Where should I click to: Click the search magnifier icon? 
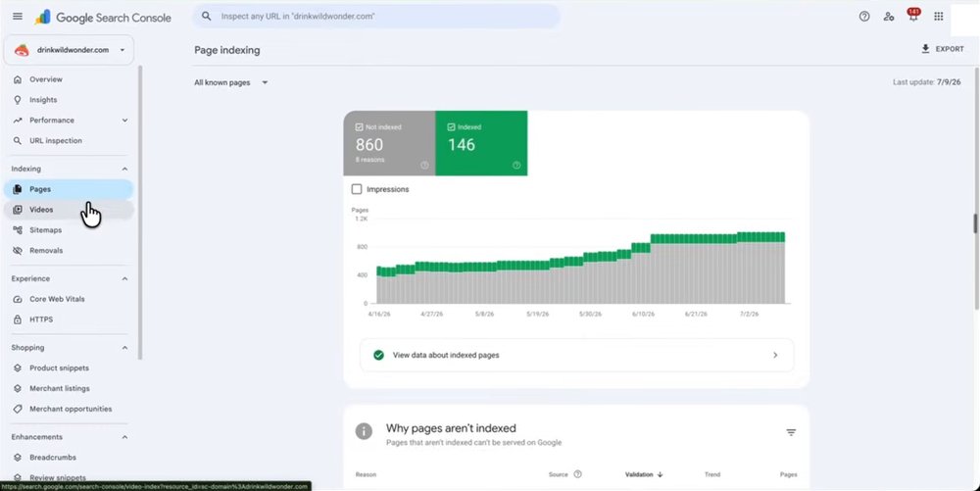click(x=206, y=17)
